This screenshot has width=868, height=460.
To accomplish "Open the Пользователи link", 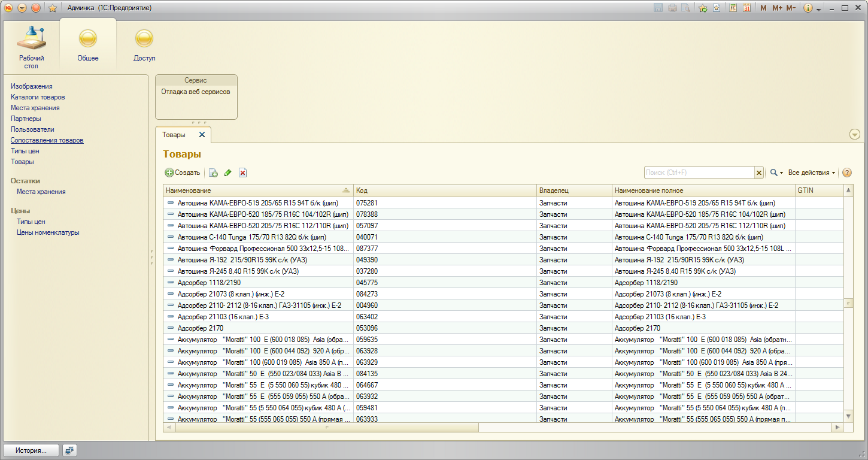I will point(32,129).
